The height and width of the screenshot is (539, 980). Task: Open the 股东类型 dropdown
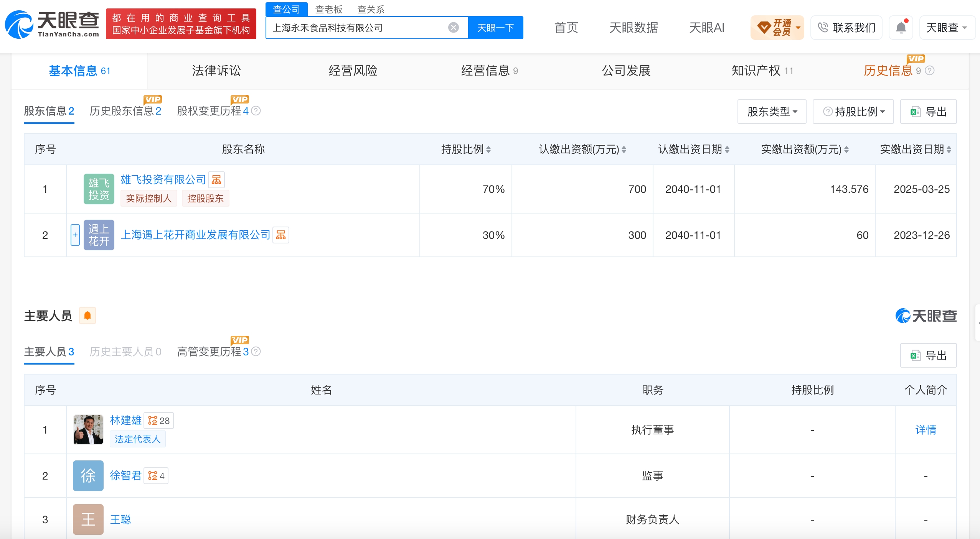pyautogui.click(x=772, y=112)
